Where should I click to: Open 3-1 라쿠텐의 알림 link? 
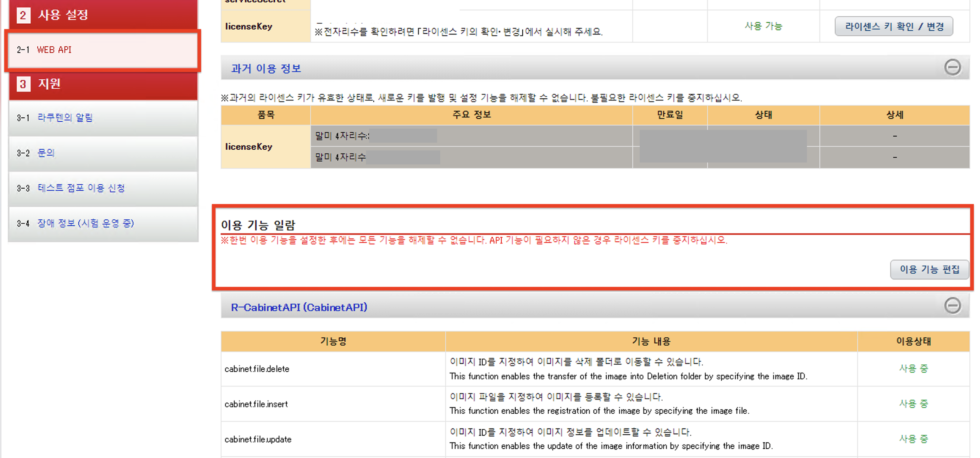click(65, 117)
